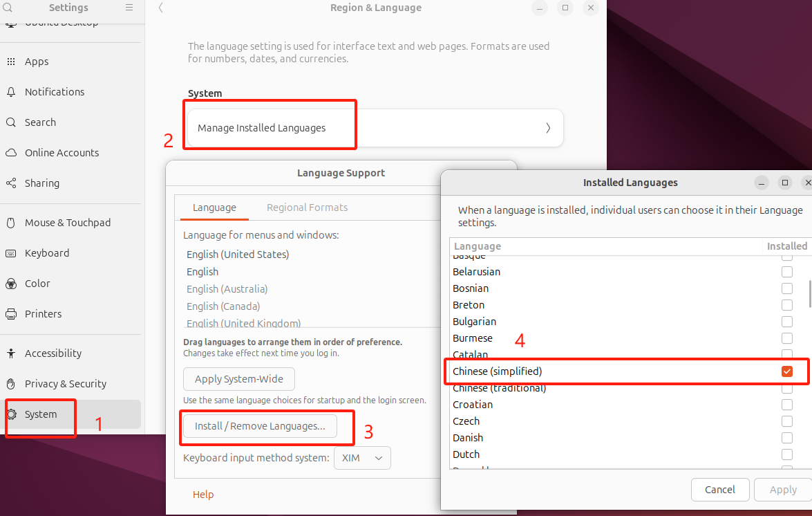Viewport: 812px width, 516px height.
Task: Select the System item in sidebar
Action: pyautogui.click(x=41, y=414)
